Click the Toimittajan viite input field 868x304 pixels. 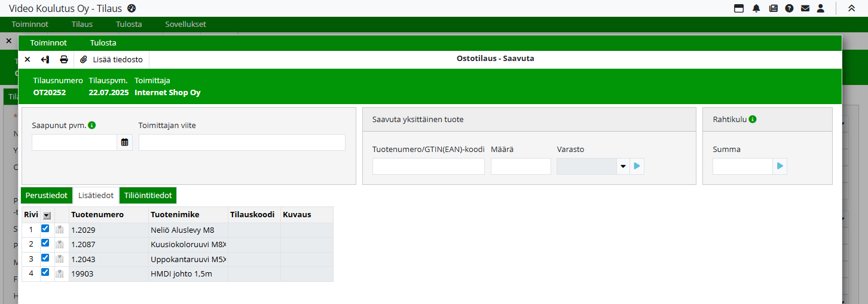(x=242, y=142)
